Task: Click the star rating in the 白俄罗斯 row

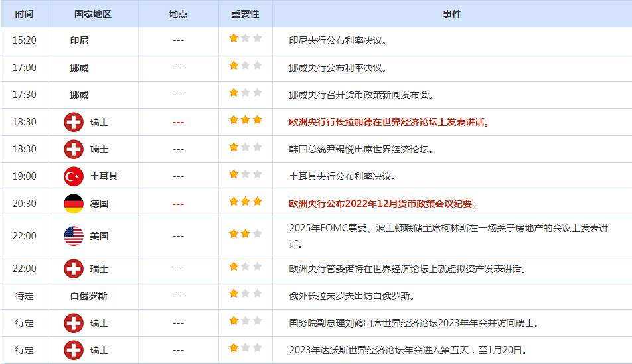Action: point(246,294)
